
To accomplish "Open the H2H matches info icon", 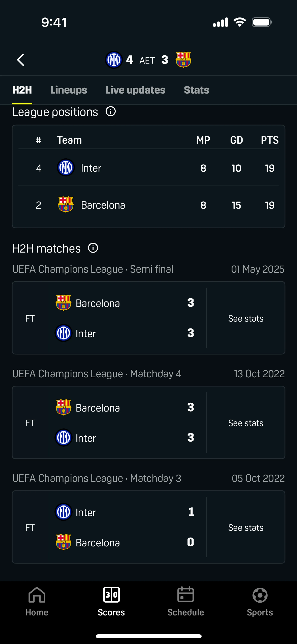I will [x=93, y=248].
